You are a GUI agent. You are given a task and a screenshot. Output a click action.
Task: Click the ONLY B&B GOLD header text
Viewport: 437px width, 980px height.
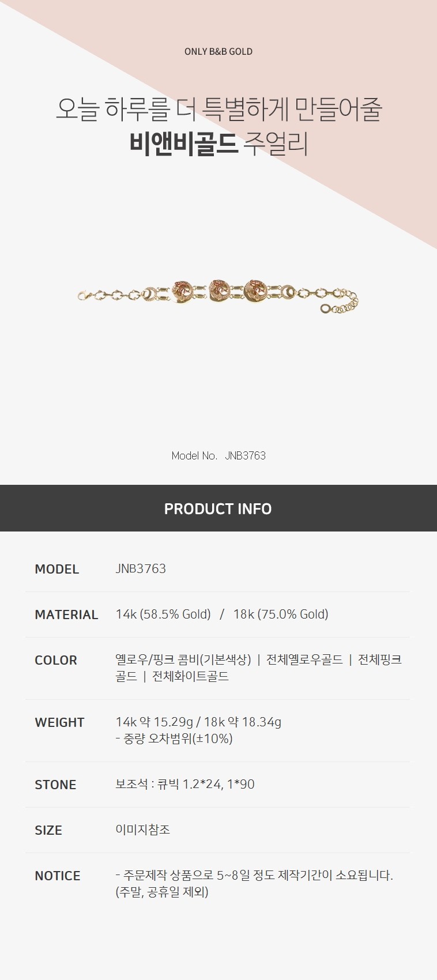[218, 51]
